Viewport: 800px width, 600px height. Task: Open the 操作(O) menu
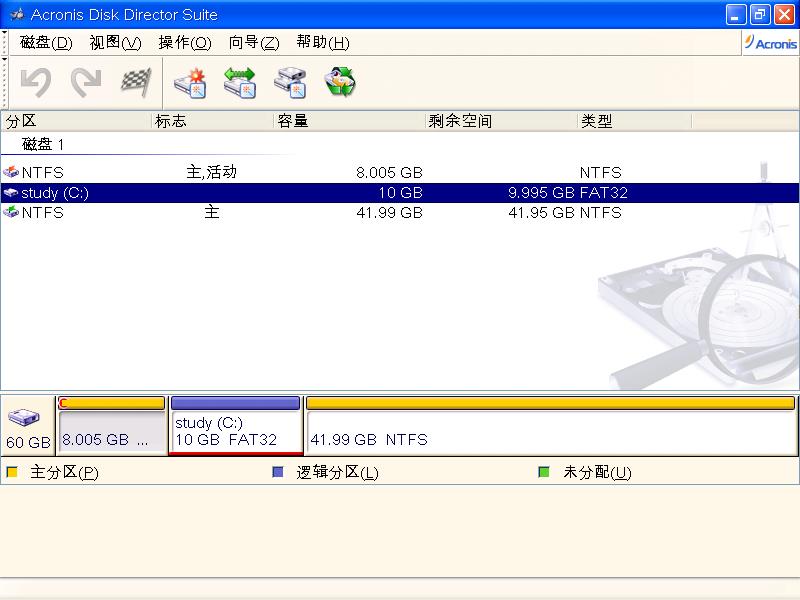185,42
